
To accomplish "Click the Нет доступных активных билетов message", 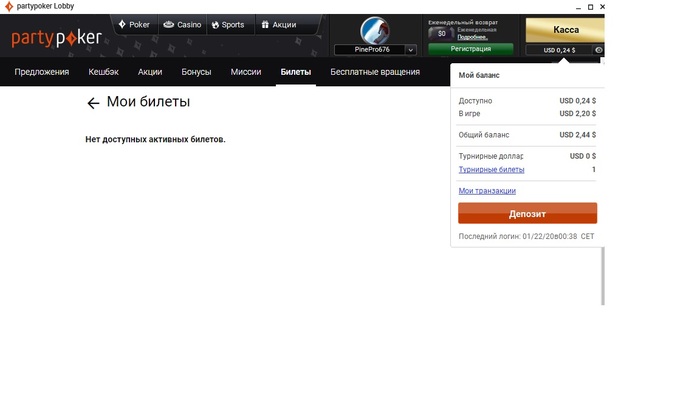I will pyautogui.click(x=155, y=139).
